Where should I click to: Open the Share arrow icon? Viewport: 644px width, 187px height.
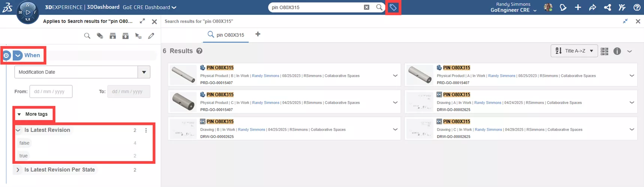click(x=592, y=7)
